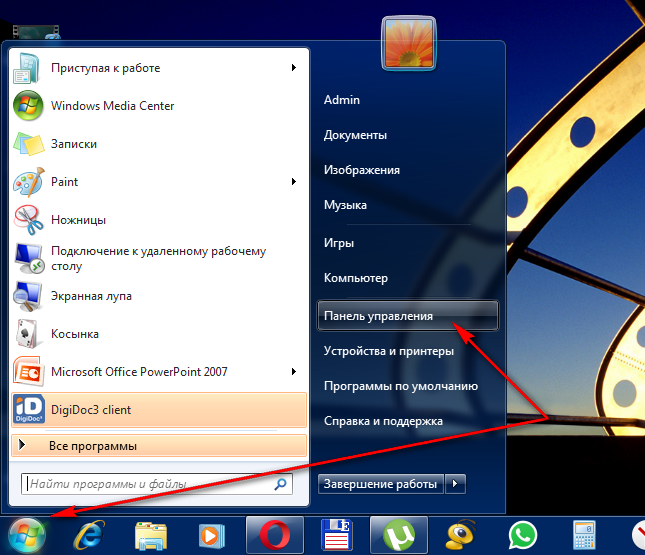Image resolution: width=645 pixels, height=555 pixels.
Task: Click the Snipping Tool scissors icon
Action: pos(28,220)
